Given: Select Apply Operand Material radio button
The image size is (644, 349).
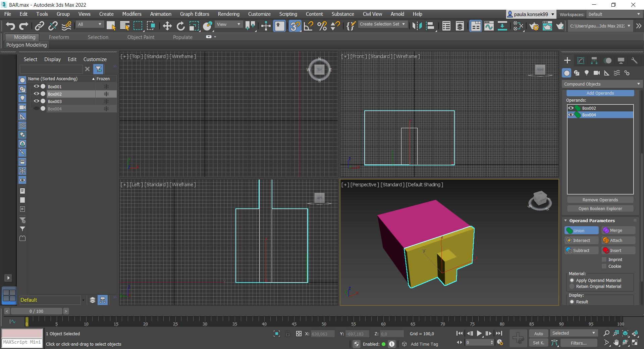Looking at the screenshot, I should [x=572, y=281].
